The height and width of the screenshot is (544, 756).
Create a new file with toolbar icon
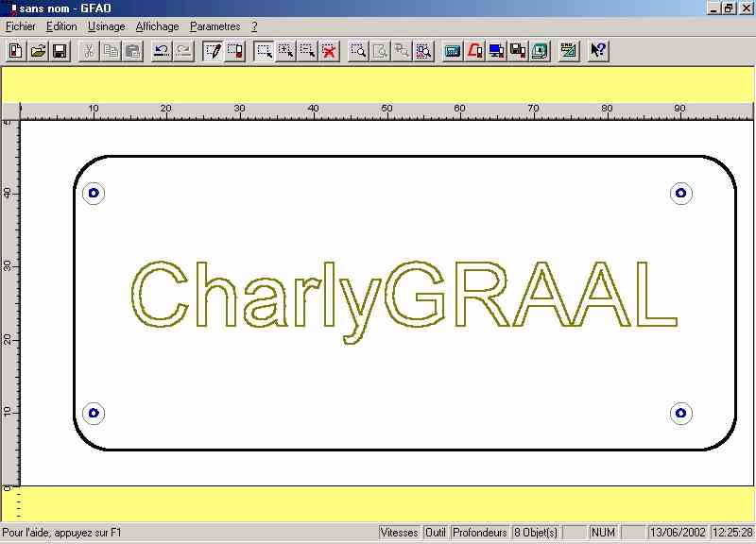click(16, 51)
